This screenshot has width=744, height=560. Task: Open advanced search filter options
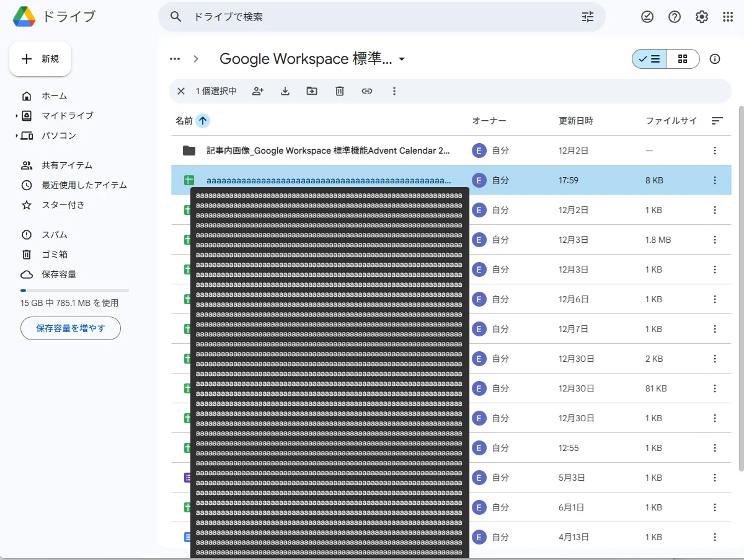click(588, 17)
